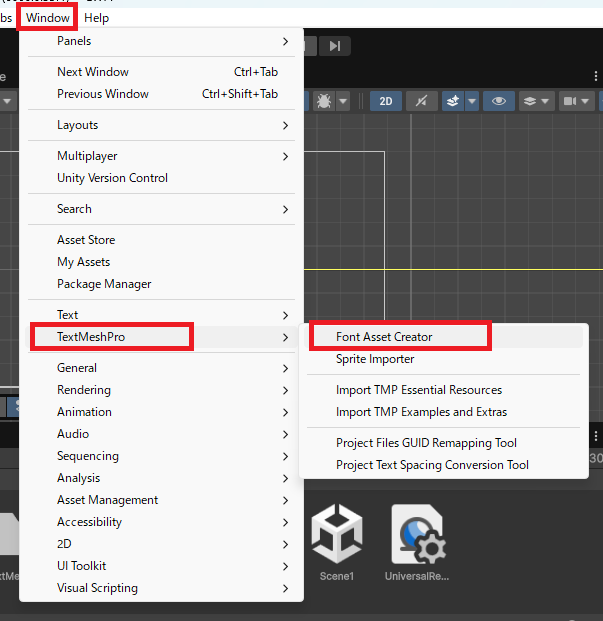Open the UI Toolkit submenu item
The height and width of the screenshot is (621, 603).
tap(161, 566)
